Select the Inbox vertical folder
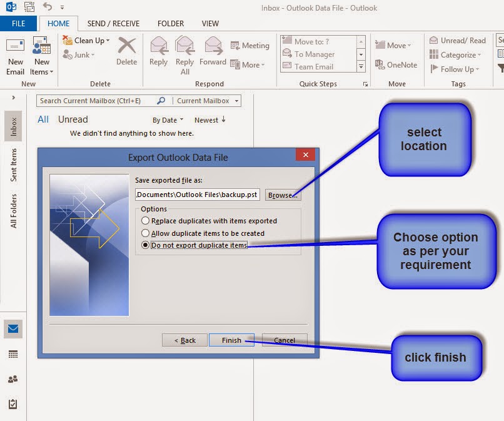The height and width of the screenshot is (421, 504). pos(13,126)
